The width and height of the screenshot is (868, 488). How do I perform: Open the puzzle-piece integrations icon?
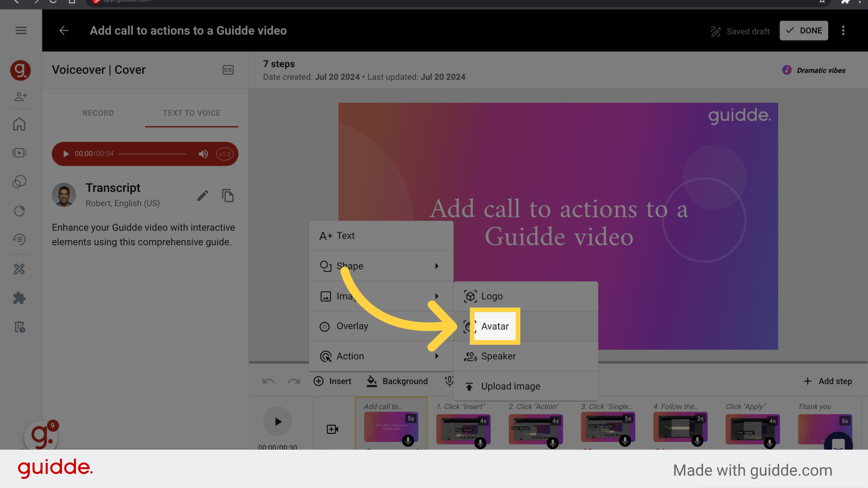click(x=19, y=298)
